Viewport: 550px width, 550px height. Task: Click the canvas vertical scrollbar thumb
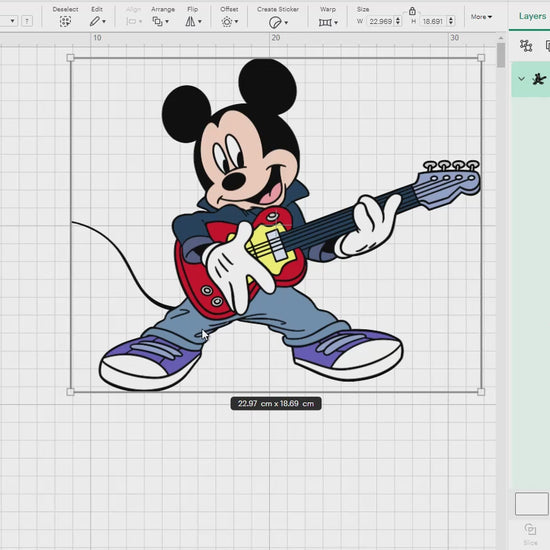(x=501, y=55)
